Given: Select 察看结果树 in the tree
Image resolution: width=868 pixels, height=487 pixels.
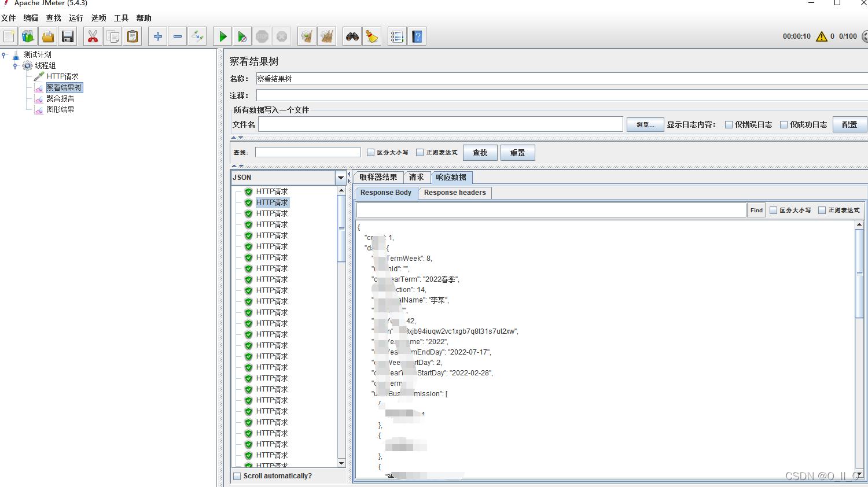Looking at the screenshot, I should point(64,87).
